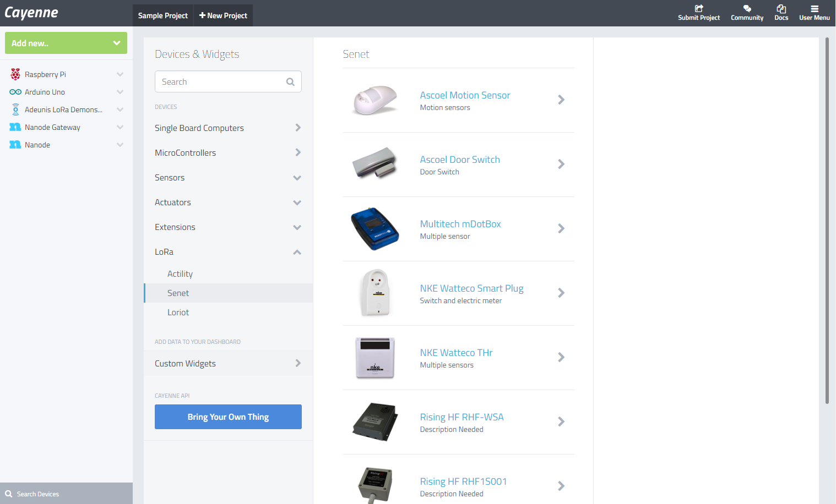Click the Multitech mDotBox image
This screenshot has width=836, height=504.
pyautogui.click(x=375, y=228)
